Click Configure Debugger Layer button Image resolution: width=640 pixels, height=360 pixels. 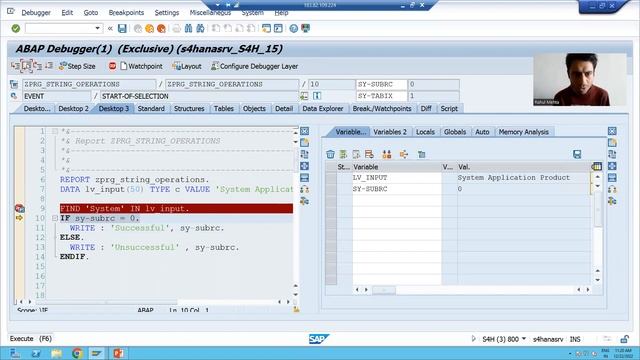(x=254, y=66)
